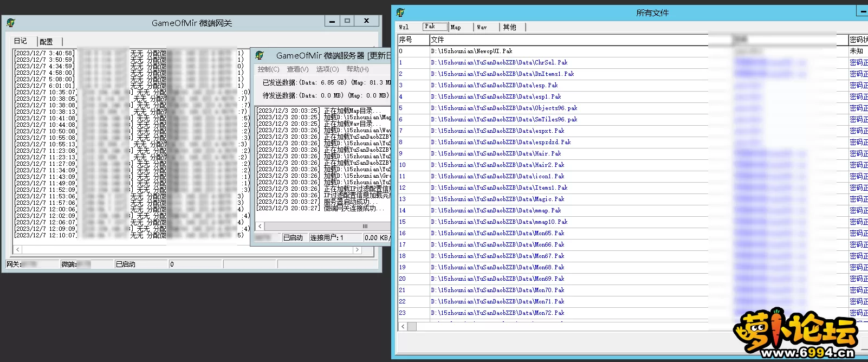Click gateway log entry 2023/12/7 3:40:58
The width and height of the screenshot is (868, 362).
point(129,53)
